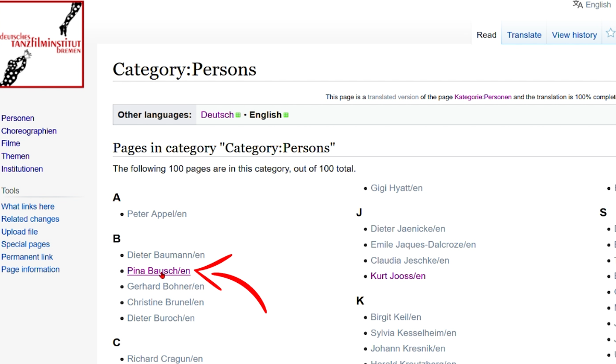Open the Kategorie:Personen source page link
This screenshot has width=616, height=364.
click(483, 97)
